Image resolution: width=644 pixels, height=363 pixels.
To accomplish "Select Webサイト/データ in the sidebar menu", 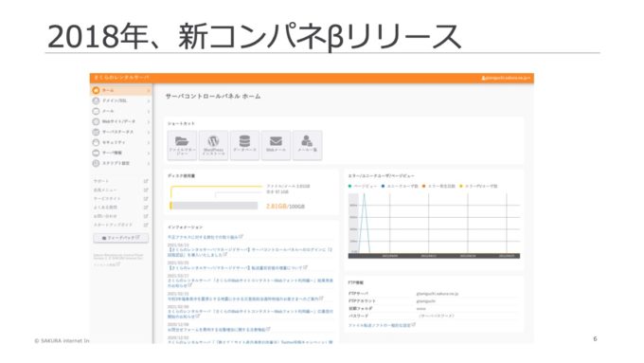I will point(121,121).
